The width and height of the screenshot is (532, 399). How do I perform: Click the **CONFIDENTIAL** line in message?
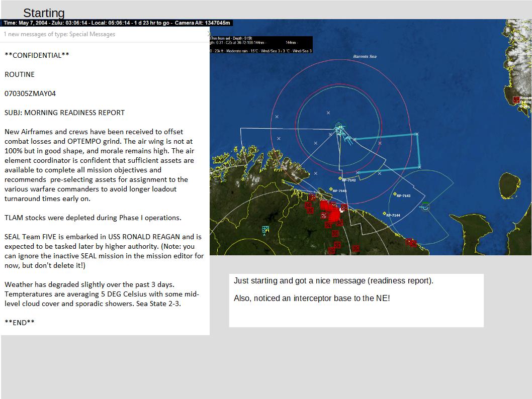(x=37, y=55)
